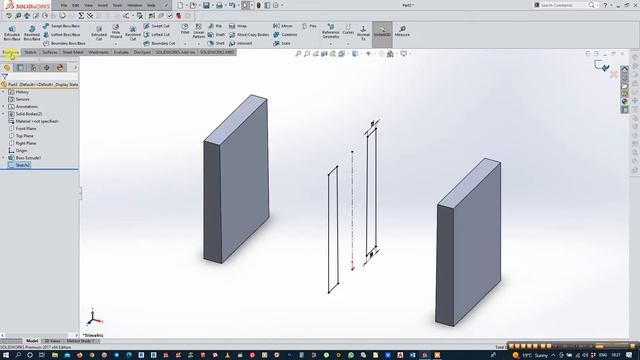Click the Revolved Boss/Base tool
640x360 pixels.
coord(32,33)
